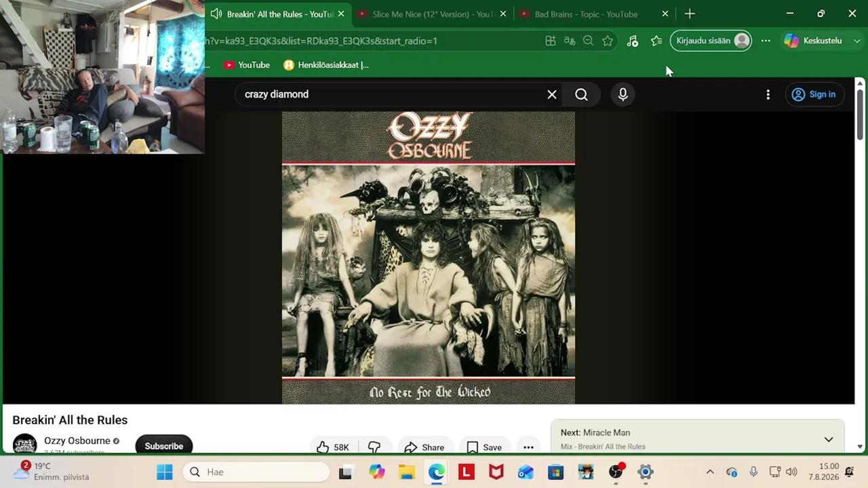Click Kirjaudu sisään profile button
The image size is (868, 488).
(711, 41)
